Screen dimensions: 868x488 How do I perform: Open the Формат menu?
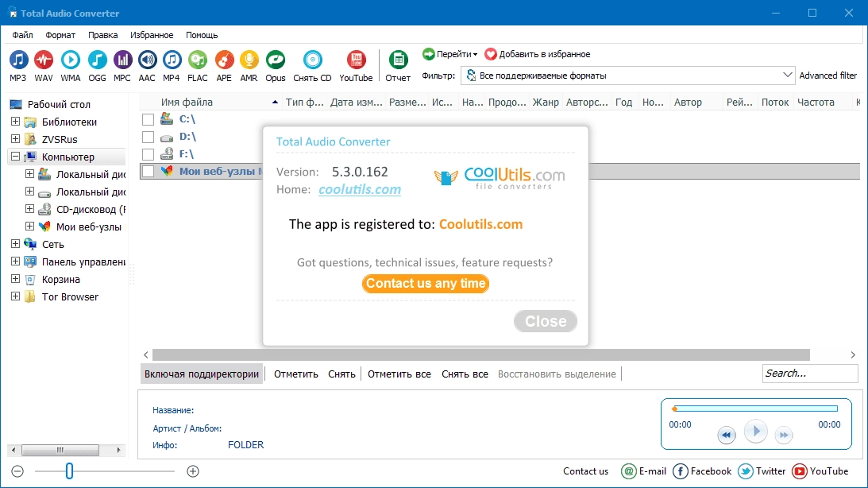coord(60,35)
